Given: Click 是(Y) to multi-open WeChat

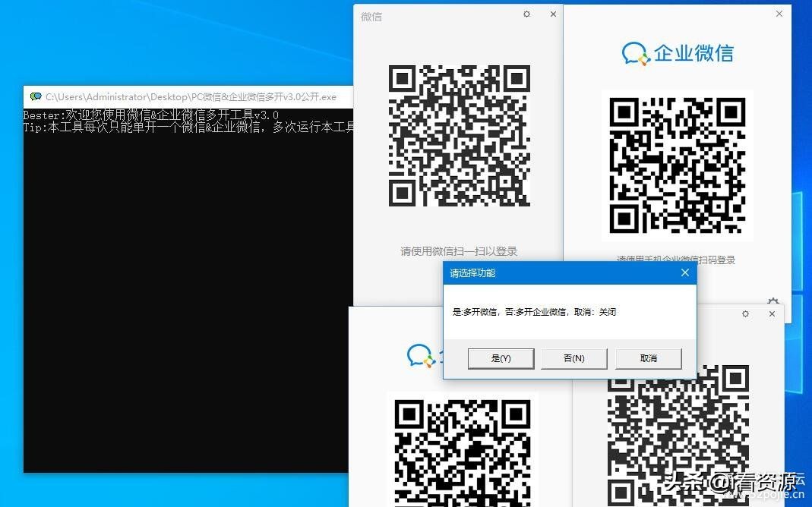Looking at the screenshot, I should point(501,357).
